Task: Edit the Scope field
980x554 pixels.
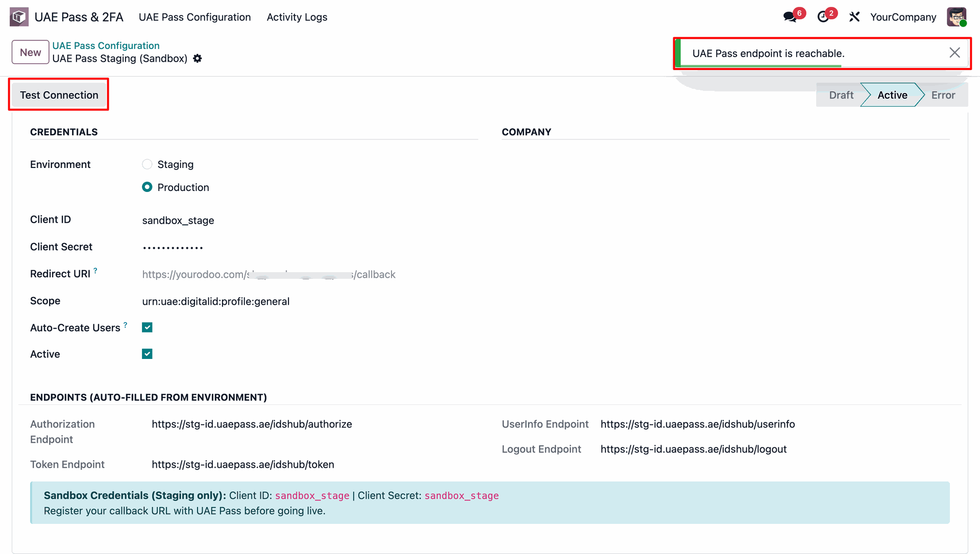Action: pyautogui.click(x=310, y=301)
